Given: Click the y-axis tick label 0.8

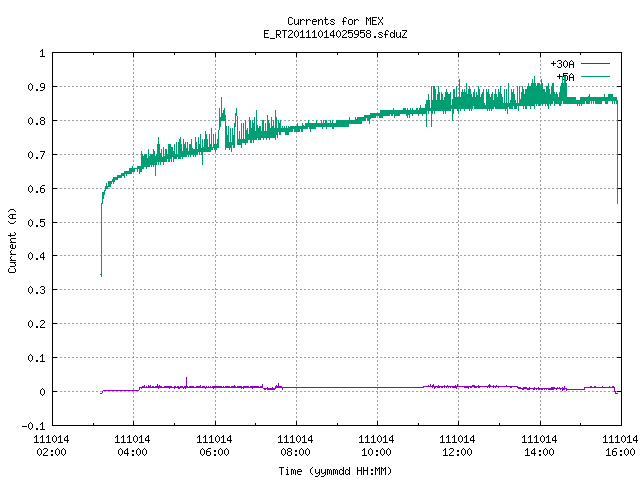Looking at the screenshot, I should point(36,121).
